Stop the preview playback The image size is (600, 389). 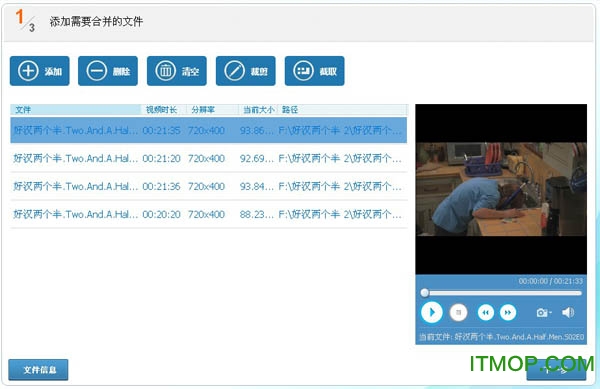(x=458, y=313)
